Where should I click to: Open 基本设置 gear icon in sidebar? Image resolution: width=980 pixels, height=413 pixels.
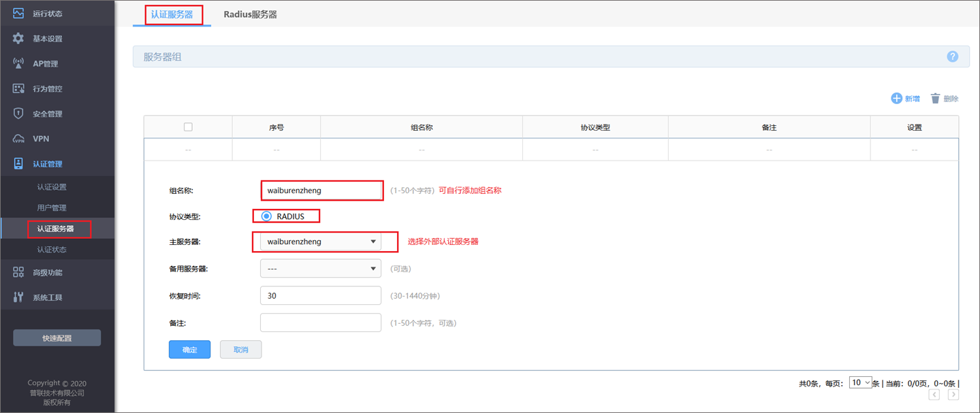(x=18, y=39)
